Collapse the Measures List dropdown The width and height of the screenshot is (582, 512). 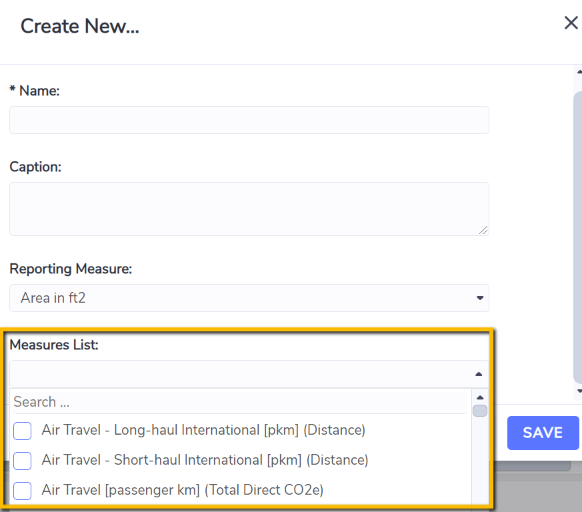[x=249, y=374]
